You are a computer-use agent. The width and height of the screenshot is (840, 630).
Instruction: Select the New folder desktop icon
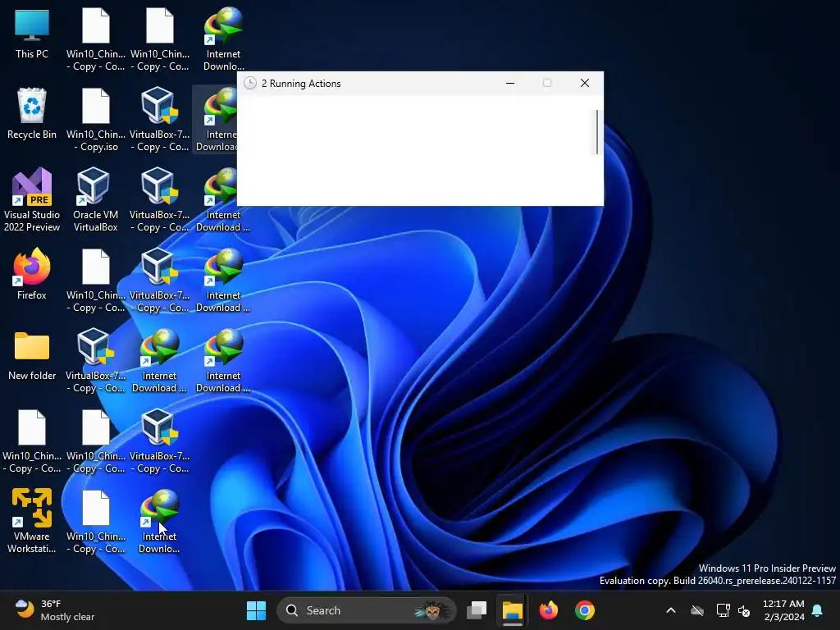[x=32, y=356]
